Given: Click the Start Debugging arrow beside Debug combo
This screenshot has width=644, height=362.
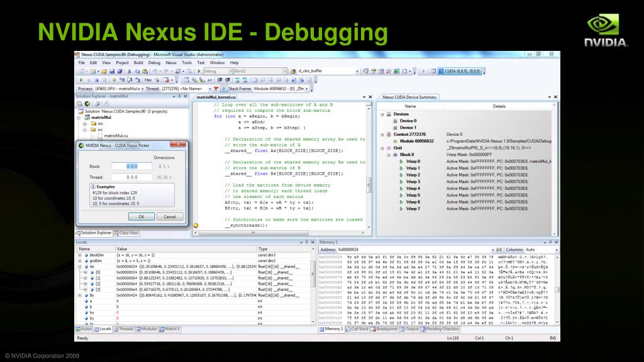Looking at the screenshot, I should click(199, 72).
